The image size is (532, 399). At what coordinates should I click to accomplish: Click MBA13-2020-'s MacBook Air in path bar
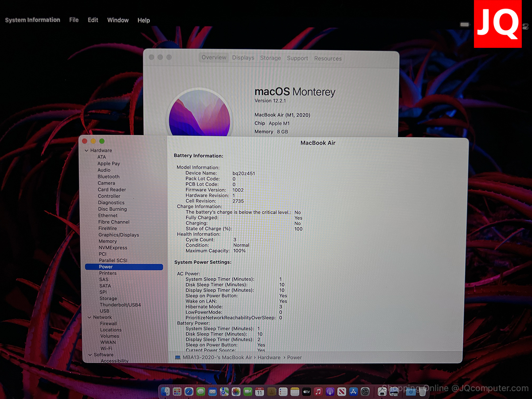pos(217,357)
